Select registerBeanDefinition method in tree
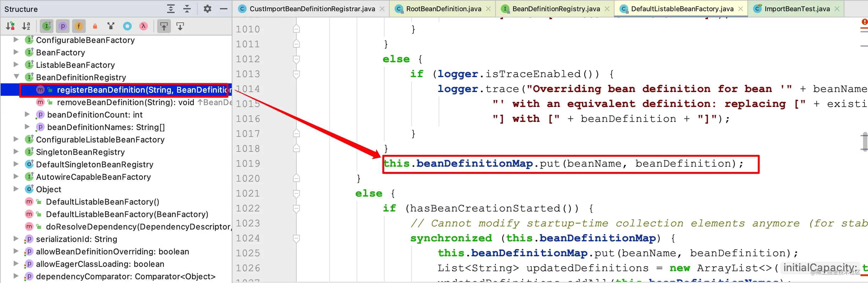Screen dimensions: 868x283 pyautogui.click(x=116, y=90)
